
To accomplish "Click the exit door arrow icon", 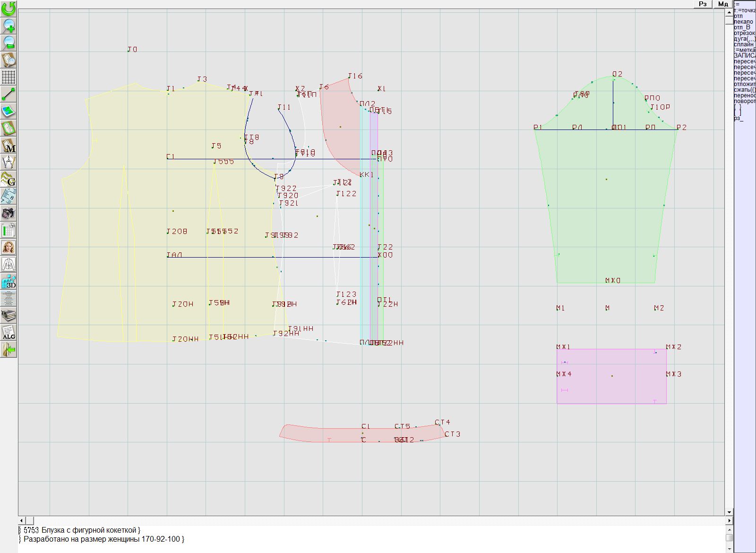I will coord(9,350).
